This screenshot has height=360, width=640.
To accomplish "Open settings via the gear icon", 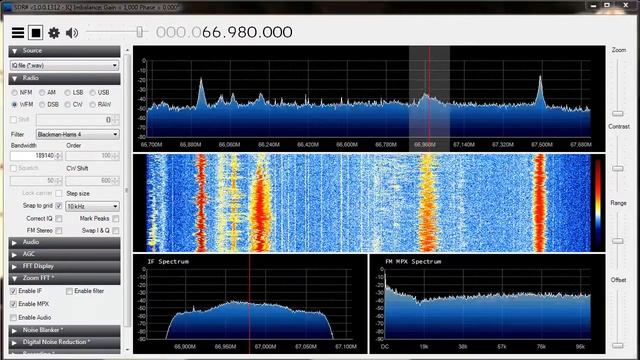I will tap(54, 33).
